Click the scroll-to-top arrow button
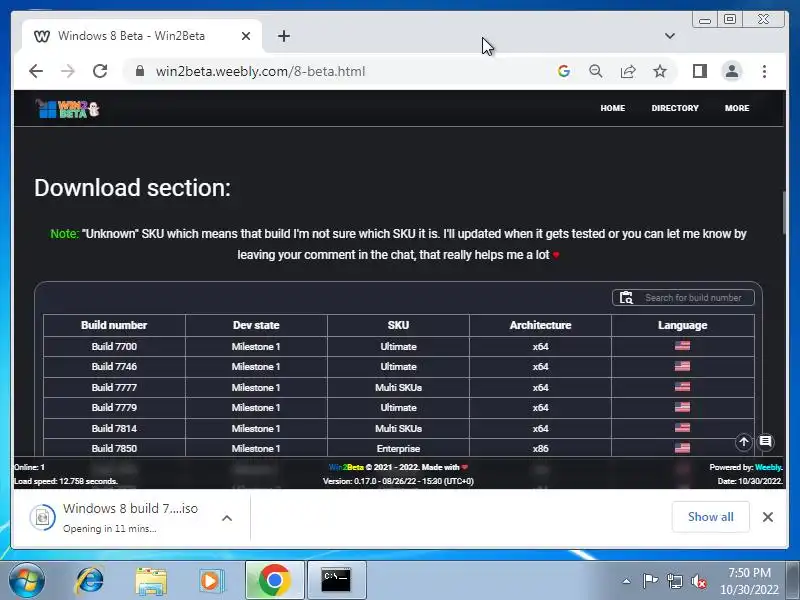This screenshot has width=800, height=600. point(743,442)
